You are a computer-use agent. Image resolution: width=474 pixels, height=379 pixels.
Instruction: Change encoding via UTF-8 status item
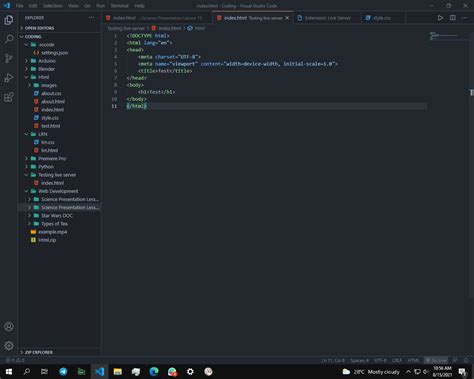[380, 360]
